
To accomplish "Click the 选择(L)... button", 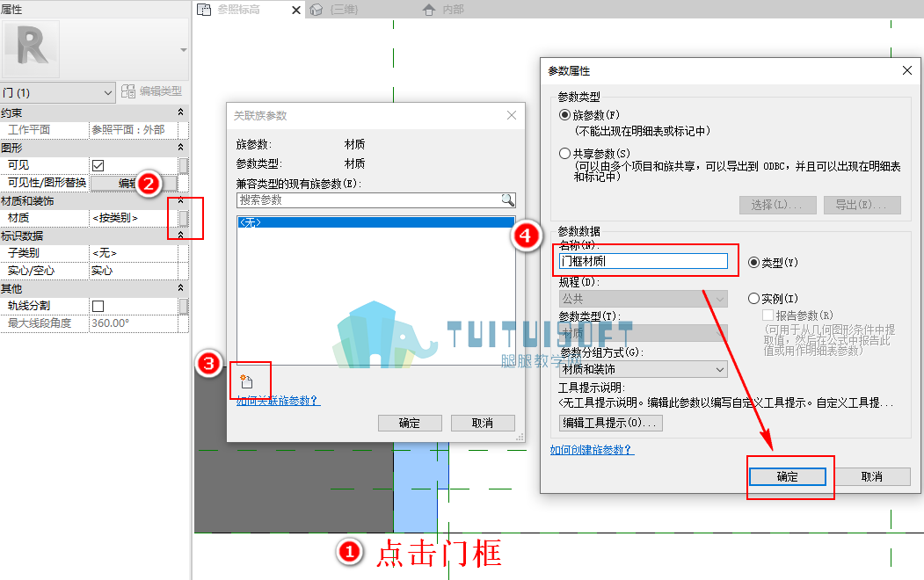I will (777, 205).
